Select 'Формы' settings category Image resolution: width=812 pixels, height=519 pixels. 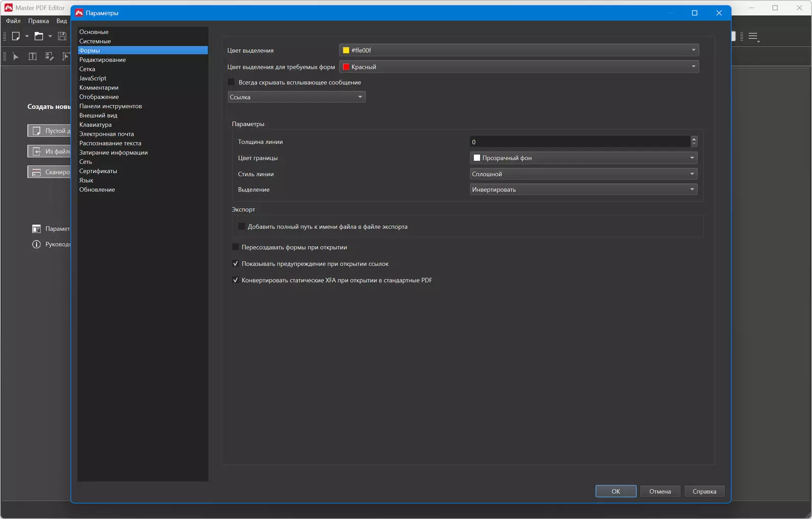point(143,50)
